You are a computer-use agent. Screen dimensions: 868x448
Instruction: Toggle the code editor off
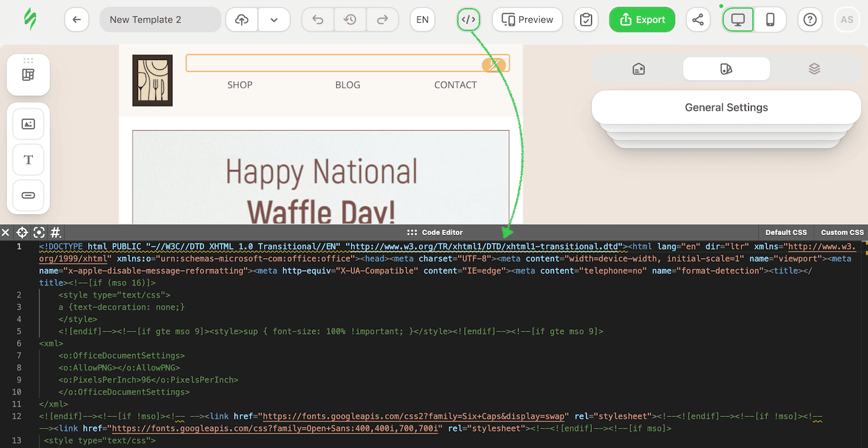(468, 20)
